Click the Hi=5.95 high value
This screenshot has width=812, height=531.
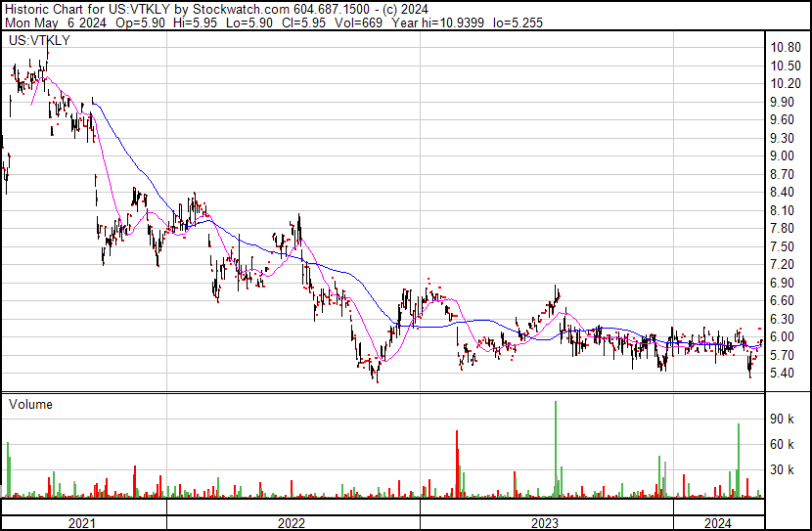[x=196, y=22]
